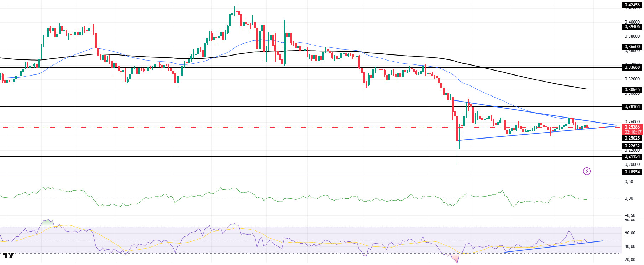Viewport: 644px width, 265px height.
Task: Click the 0,20000 price axis tick
Action: click(632, 165)
